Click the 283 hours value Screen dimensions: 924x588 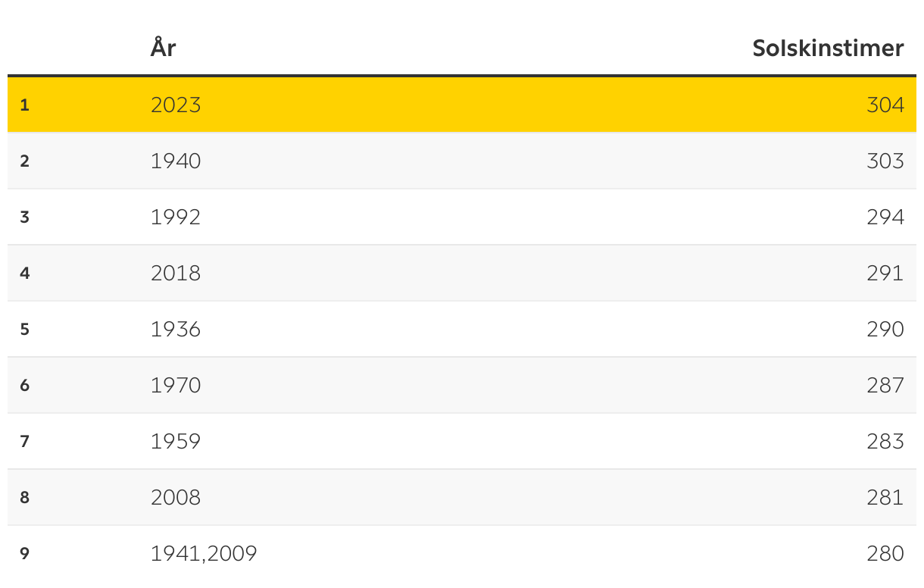tap(885, 441)
